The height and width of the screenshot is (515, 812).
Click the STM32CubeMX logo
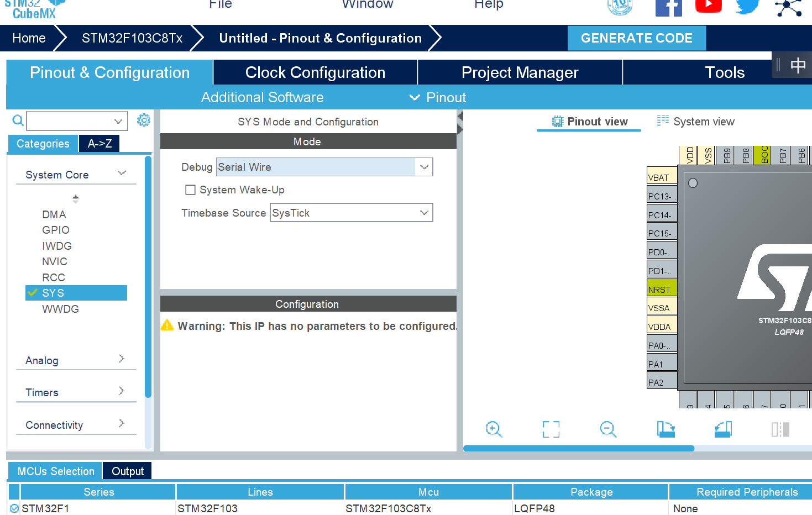[34, 9]
